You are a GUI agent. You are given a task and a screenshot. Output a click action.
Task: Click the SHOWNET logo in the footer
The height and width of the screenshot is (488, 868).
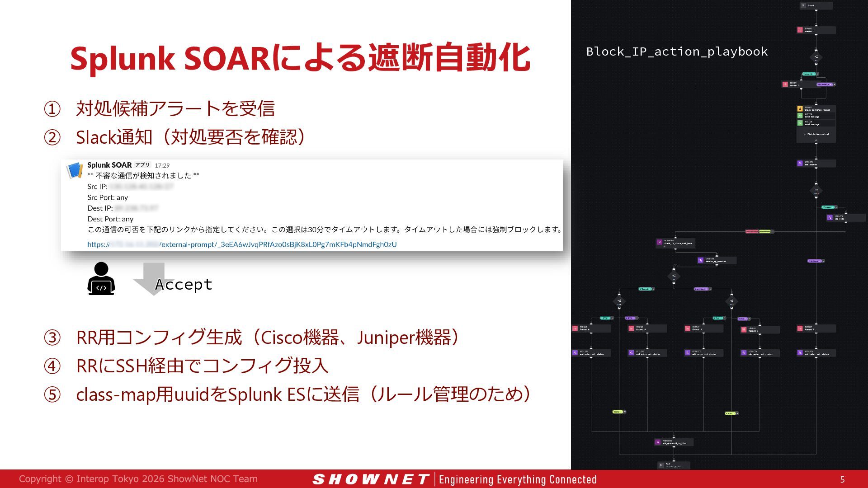(370, 479)
